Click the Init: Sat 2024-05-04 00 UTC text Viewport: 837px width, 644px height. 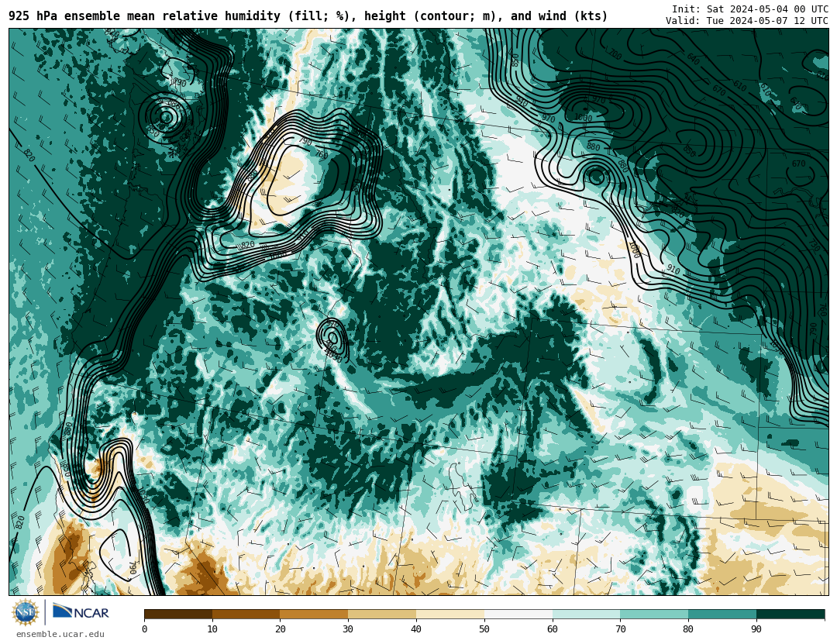pos(750,9)
